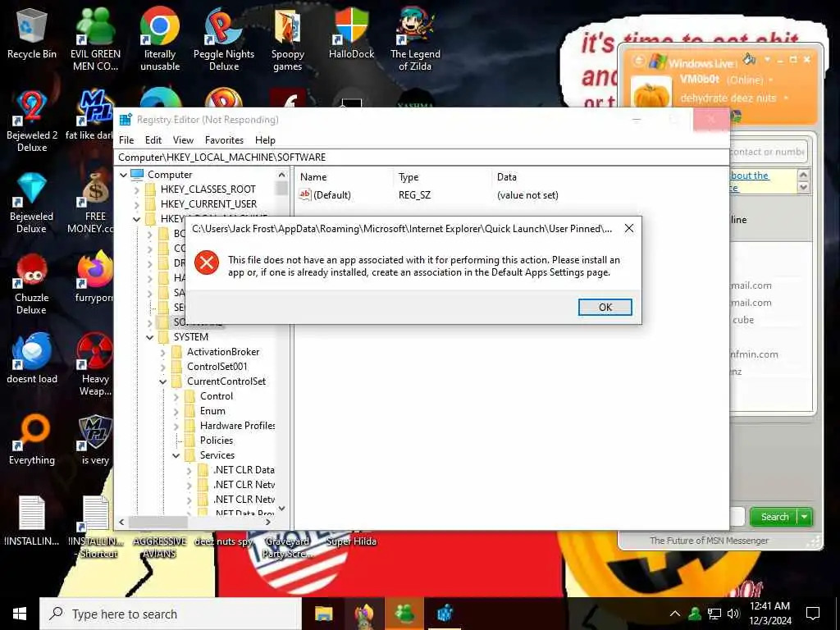Open the volume control in the system tray
840x630 pixels.
tap(733, 614)
